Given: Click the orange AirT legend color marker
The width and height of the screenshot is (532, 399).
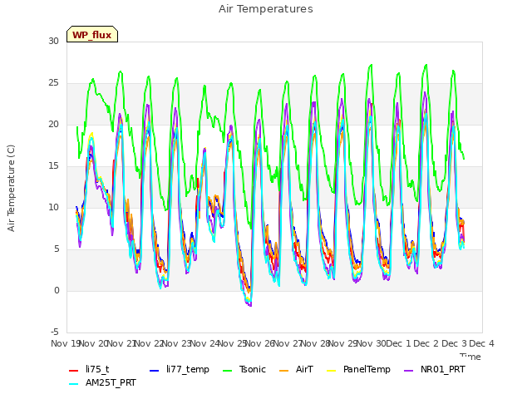Looking at the screenshot, I should (x=284, y=371).
